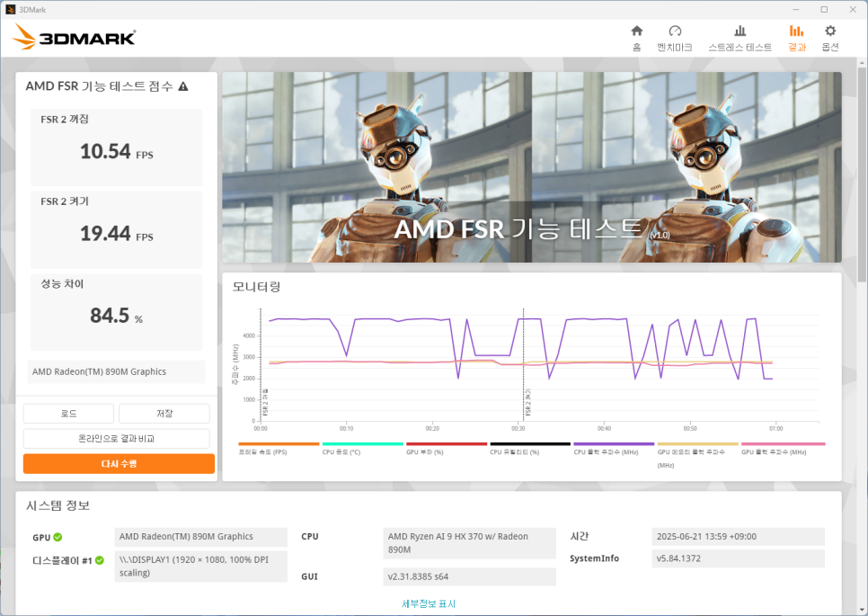The image size is (868, 616).
Task: Click the 시스템 정보 heading
Action: [58, 505]
